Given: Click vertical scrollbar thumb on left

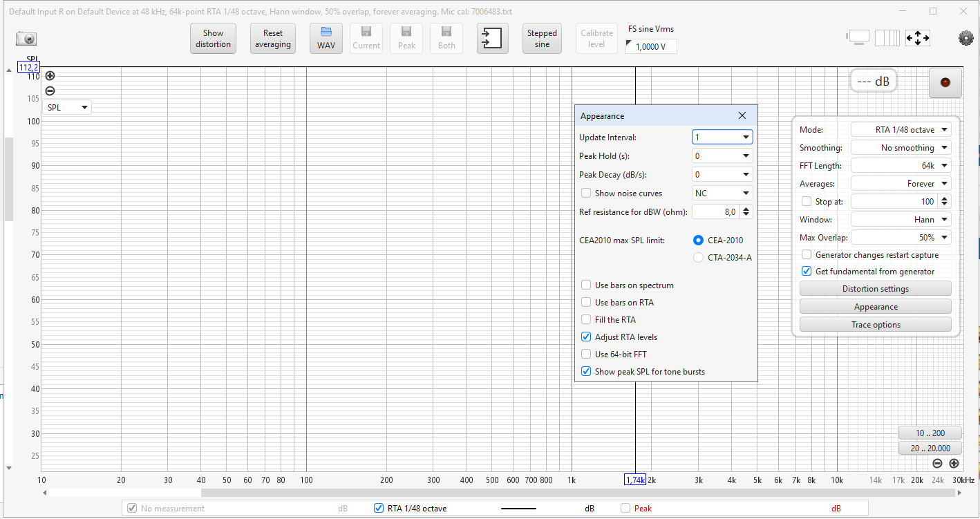Looking at the screenshot, I should [x=8, y=178].
